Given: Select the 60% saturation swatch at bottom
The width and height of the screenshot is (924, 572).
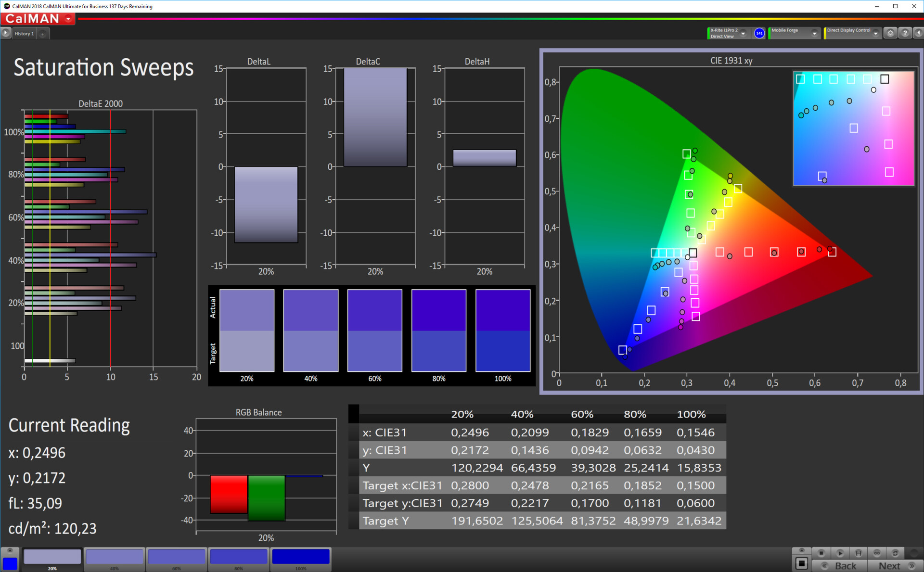Looking at the screenshot, I should tap(176, 557).
